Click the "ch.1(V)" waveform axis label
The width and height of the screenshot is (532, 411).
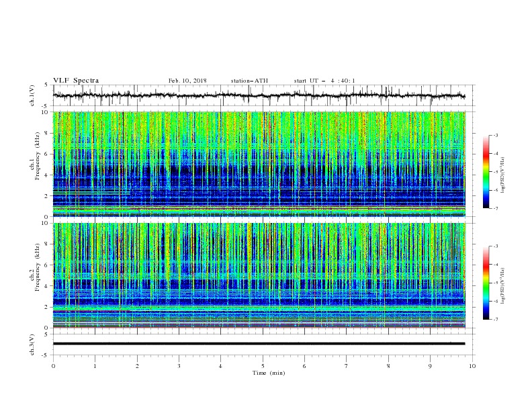click(32, 95)
